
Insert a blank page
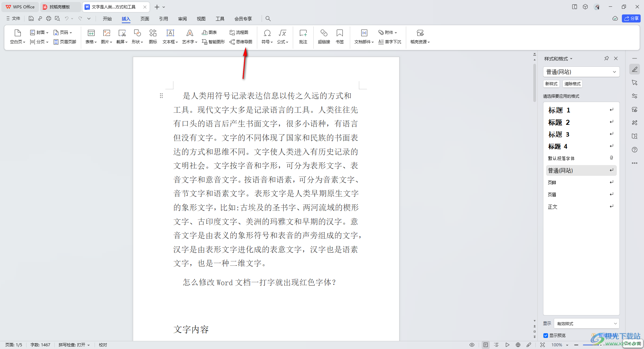coord(17,37)
